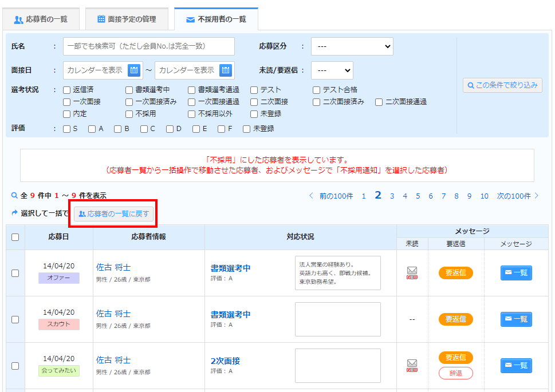Image resolution: width=555 pixels, height=392 pixels.
Task: Enable 一次面接済み checkbox
Action: 129,102
